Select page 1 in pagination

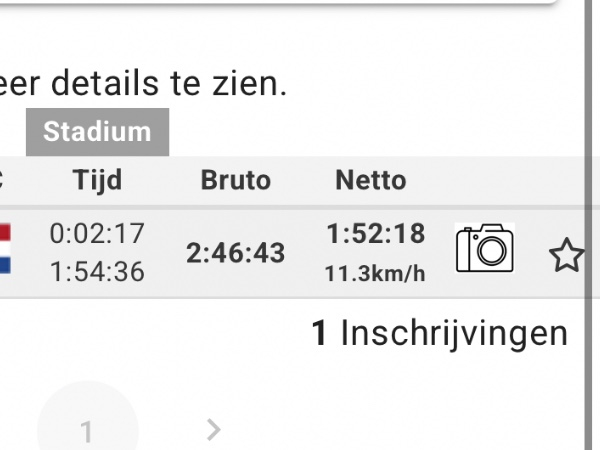pyautogui.click(x=86, y=431)
